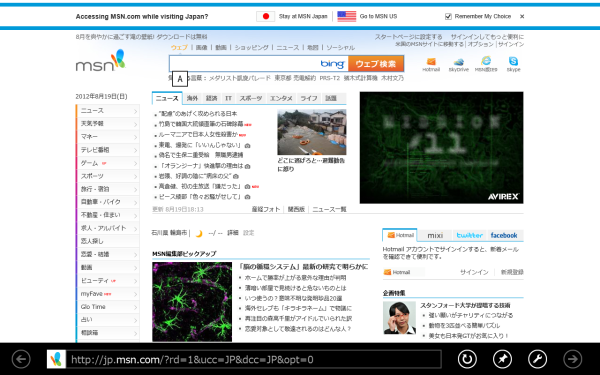The width and height of the screenshot is (600, 375).
Task: Switch to the facebook tab
Action: point(504,235)
